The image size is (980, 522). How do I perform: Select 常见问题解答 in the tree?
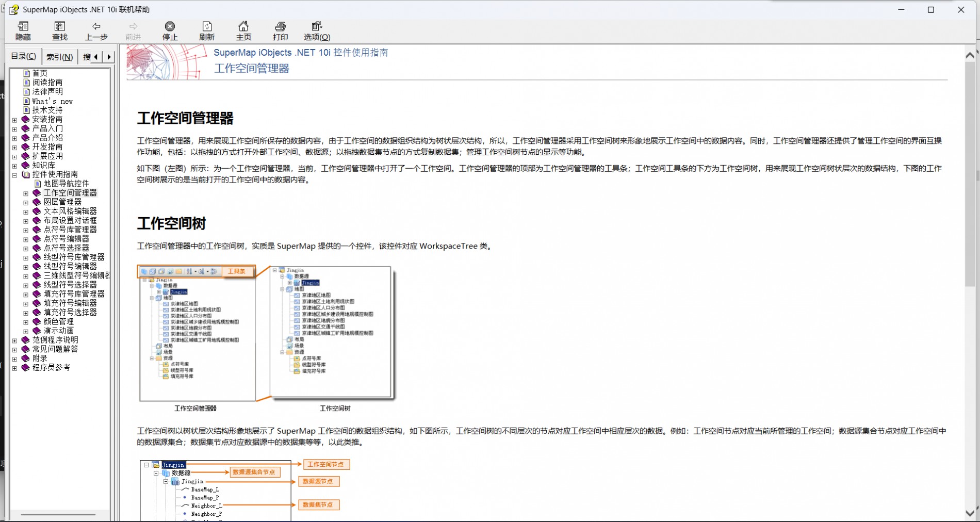coord(55,349)
